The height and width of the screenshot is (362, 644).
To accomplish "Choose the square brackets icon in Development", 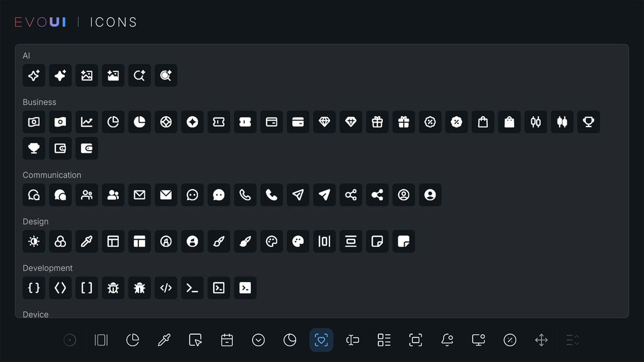I will pyautogui.click(x=86, y=288).
